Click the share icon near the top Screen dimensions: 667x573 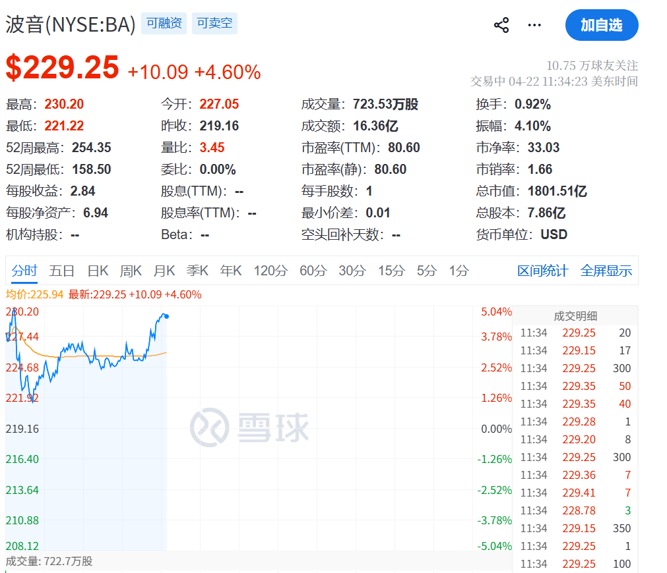coord(502,25)
